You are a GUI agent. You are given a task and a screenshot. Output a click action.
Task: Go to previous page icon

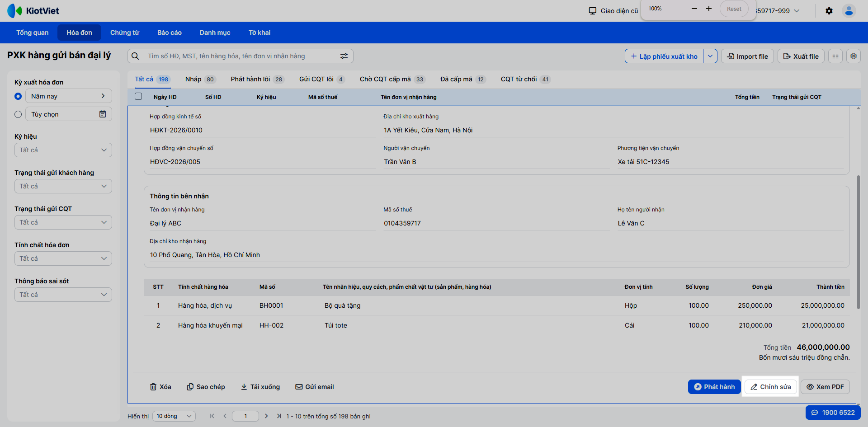coord(225,416)
